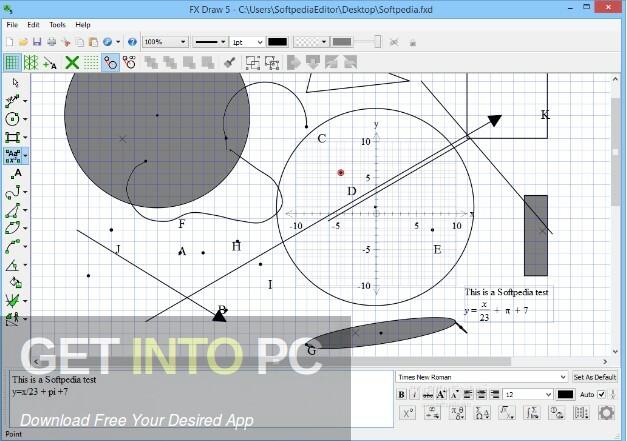This screenshot has height=441, width=627.
Task: Select the pointer selection tool
Action: pyautogui.click(x=15, y=83)
